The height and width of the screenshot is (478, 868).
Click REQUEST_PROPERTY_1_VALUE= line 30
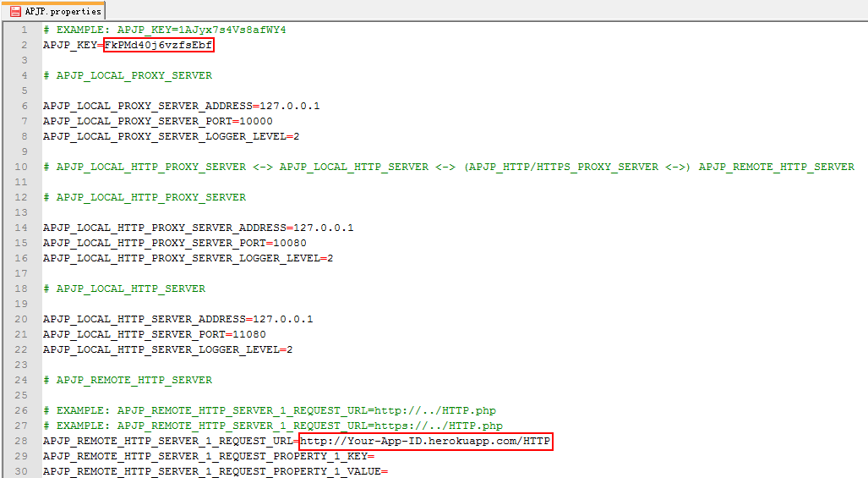coord(216,471)
